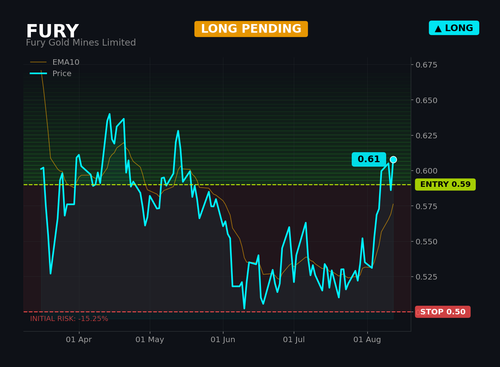The height and width of the screenshot is (367, 500).
Task: Click the 0.625 price axis label
Action: coord(426,136)
